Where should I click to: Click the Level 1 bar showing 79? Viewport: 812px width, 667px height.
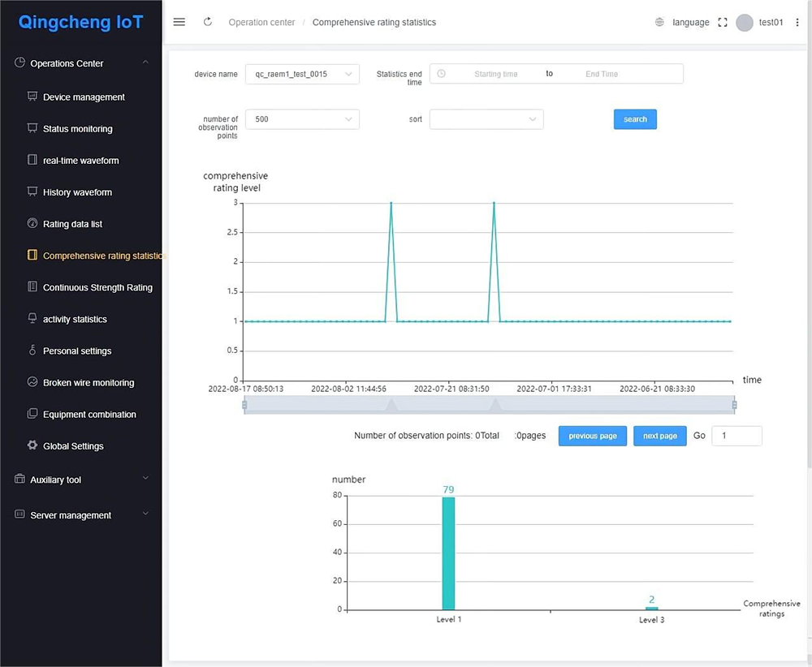pos(448,553)
